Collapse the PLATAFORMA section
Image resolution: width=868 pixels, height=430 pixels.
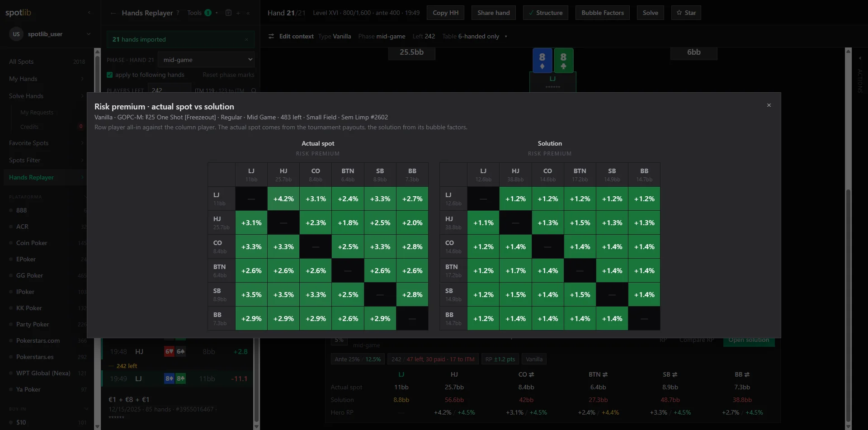coord(85,197)
